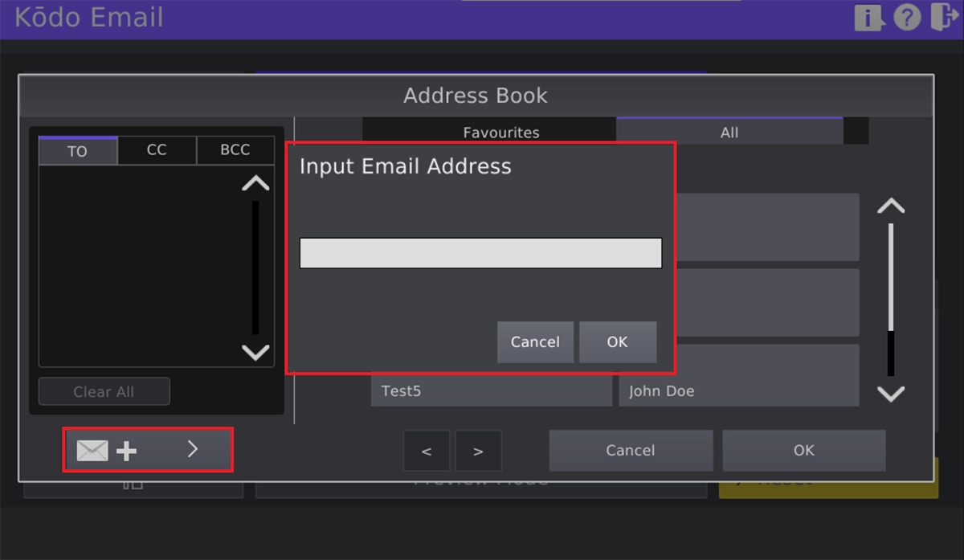The image size is (964, 560).
Task: Click the down chevron on the contacts list
Action: (x=891, y=394)
